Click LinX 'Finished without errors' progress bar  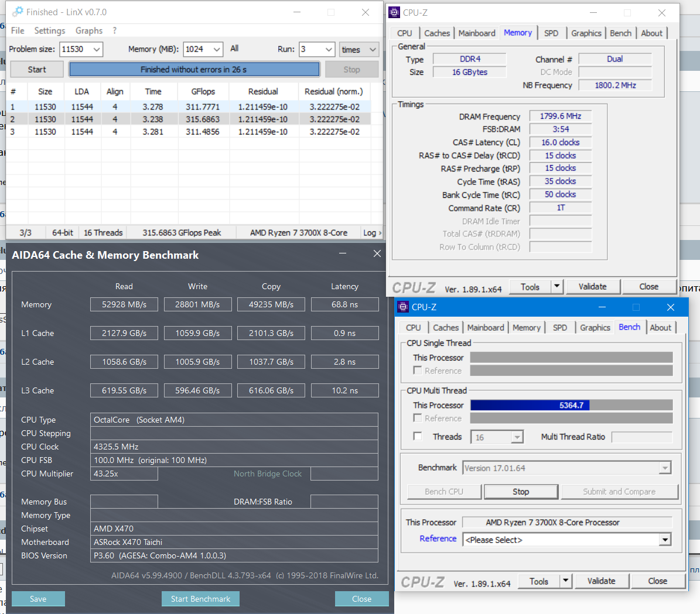194,70
